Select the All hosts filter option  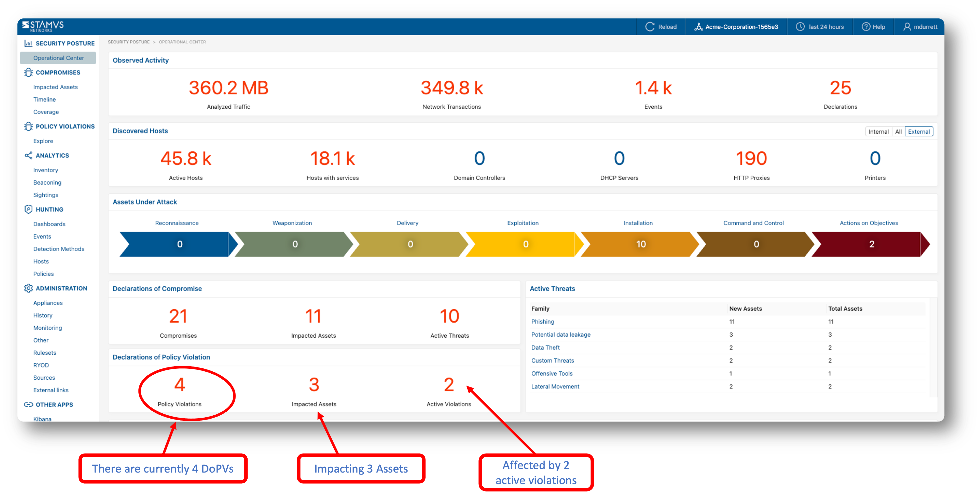898,132
